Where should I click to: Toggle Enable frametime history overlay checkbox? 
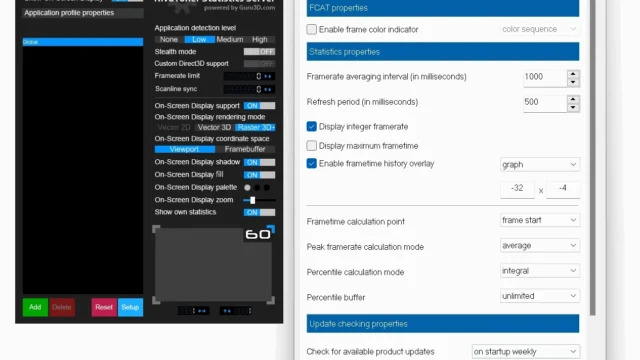311,163
